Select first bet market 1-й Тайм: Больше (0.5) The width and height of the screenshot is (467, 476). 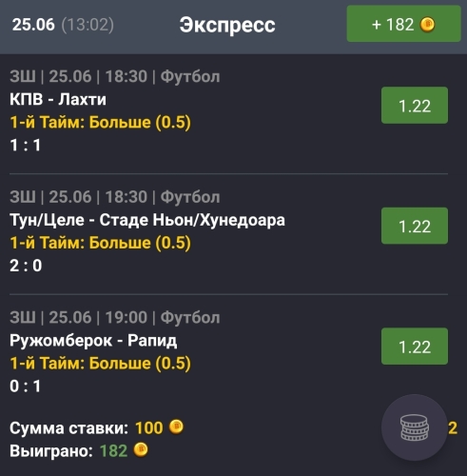click(101, 122)
